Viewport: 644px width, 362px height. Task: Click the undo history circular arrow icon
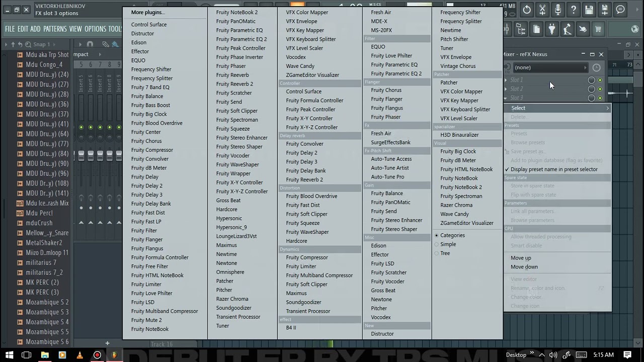pos(527,10)
